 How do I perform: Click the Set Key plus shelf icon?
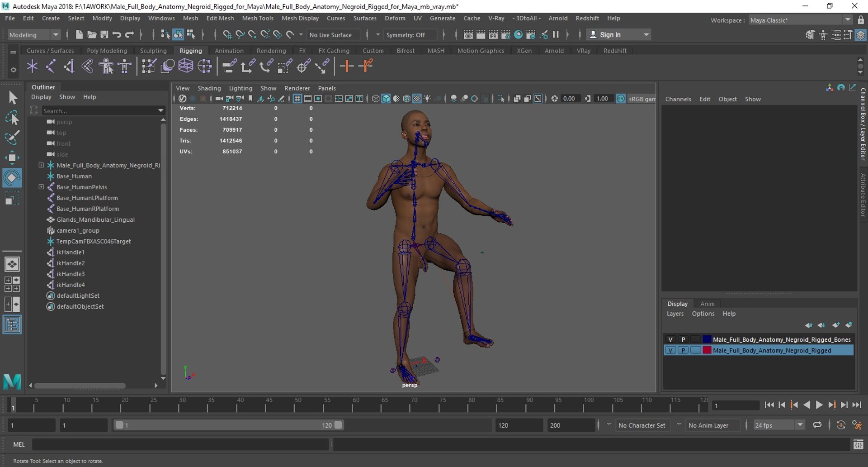pyautogui.click(x=347, y=66)
